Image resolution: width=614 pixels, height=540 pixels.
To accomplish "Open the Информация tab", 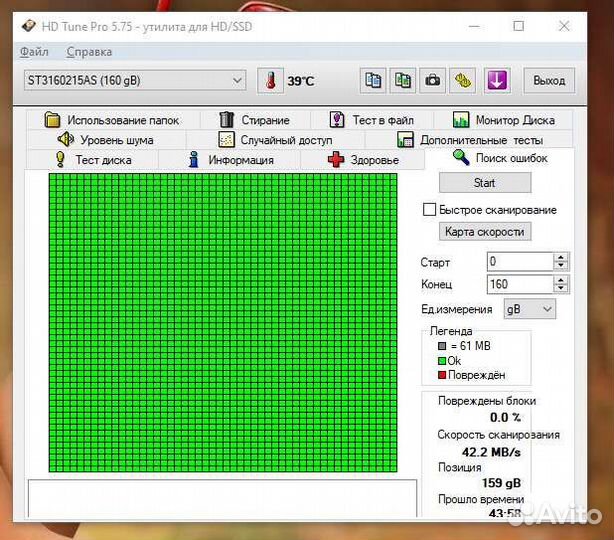I will tap(231, 160).
